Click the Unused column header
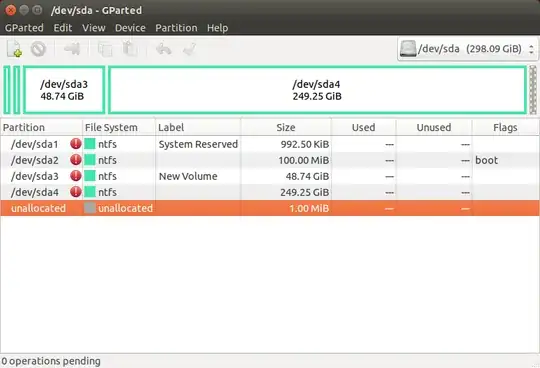This screenshot has width=540, height=368. (434, 127)
